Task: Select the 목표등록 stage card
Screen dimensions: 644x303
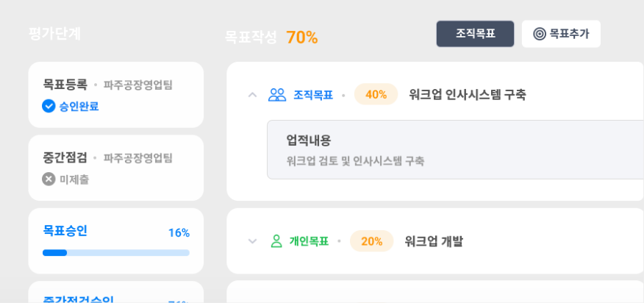Action: 116,95
